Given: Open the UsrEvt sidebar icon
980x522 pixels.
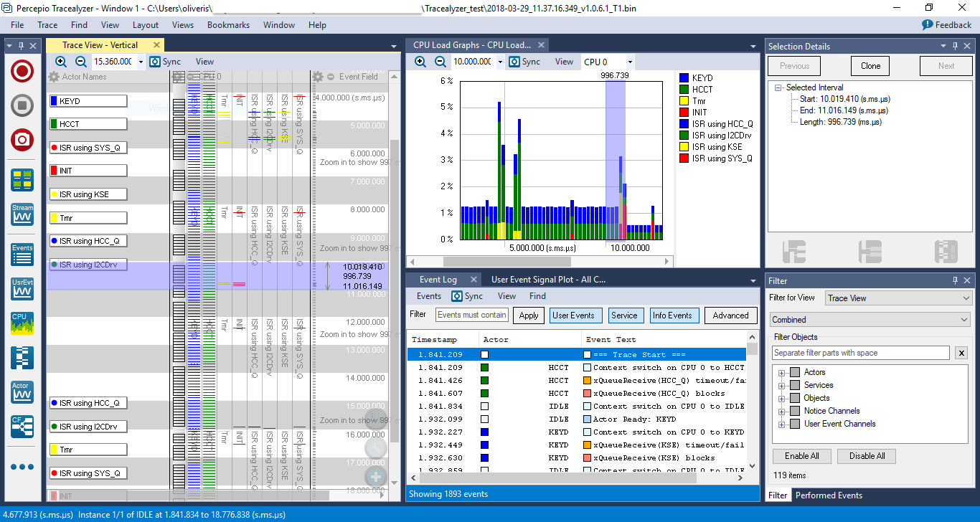Looking at the screenshot, I should click(22, 288).
